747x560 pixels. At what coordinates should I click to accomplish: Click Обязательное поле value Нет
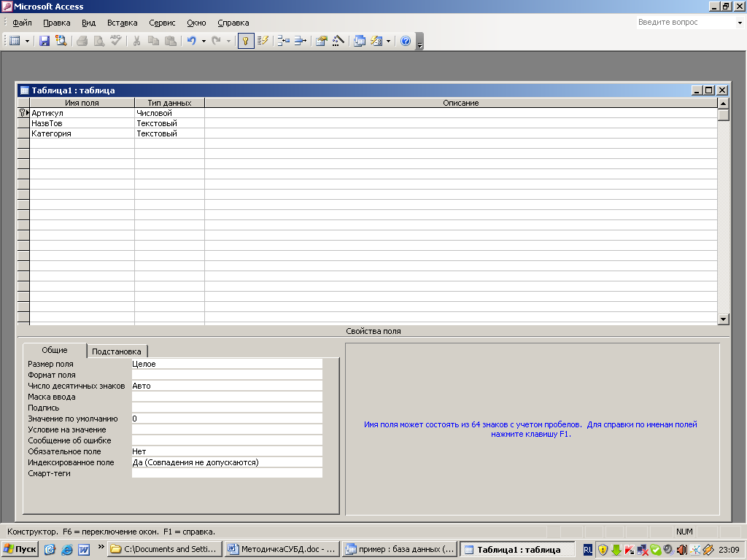pos(227,451)
